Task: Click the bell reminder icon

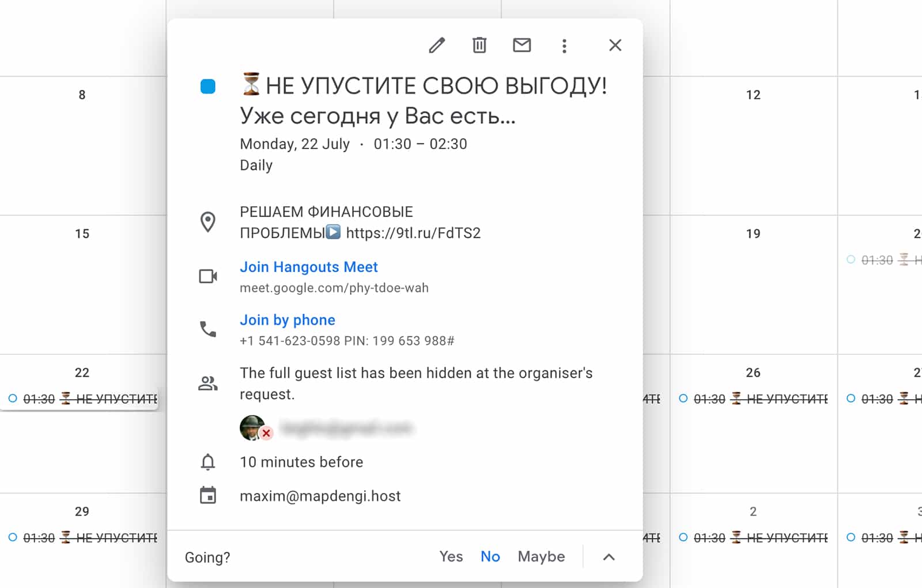Action: coord(208,462)
